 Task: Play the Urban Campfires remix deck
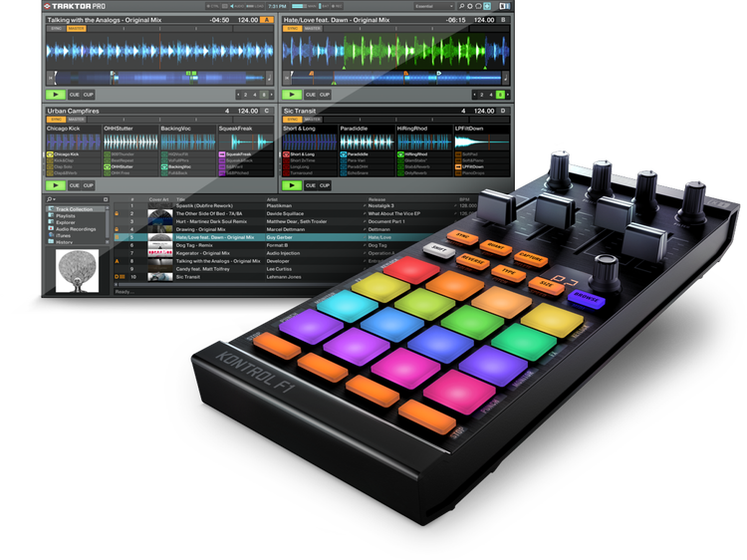(56, 185)
